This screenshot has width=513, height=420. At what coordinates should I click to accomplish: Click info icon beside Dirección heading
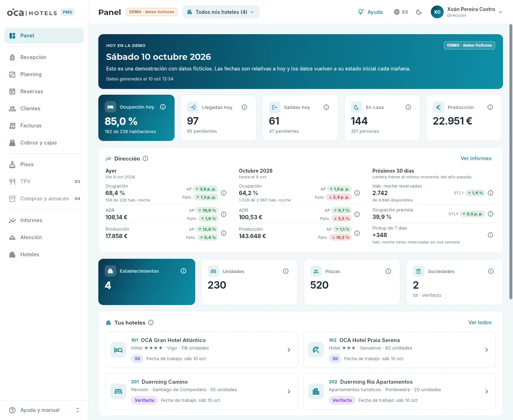point(145,158)
